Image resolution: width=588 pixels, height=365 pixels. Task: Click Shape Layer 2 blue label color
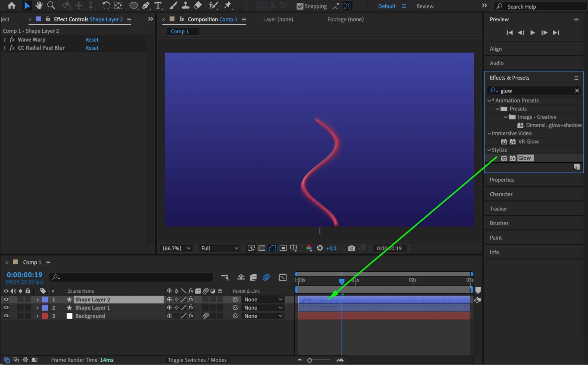click(45, 299)
